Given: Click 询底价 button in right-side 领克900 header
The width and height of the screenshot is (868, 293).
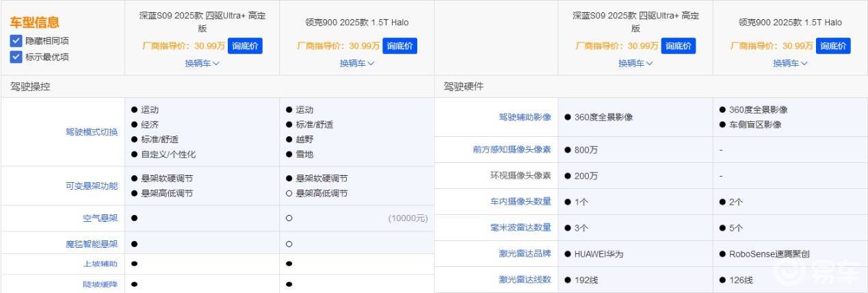Looking at the screenshot, I should pos(833,46).
